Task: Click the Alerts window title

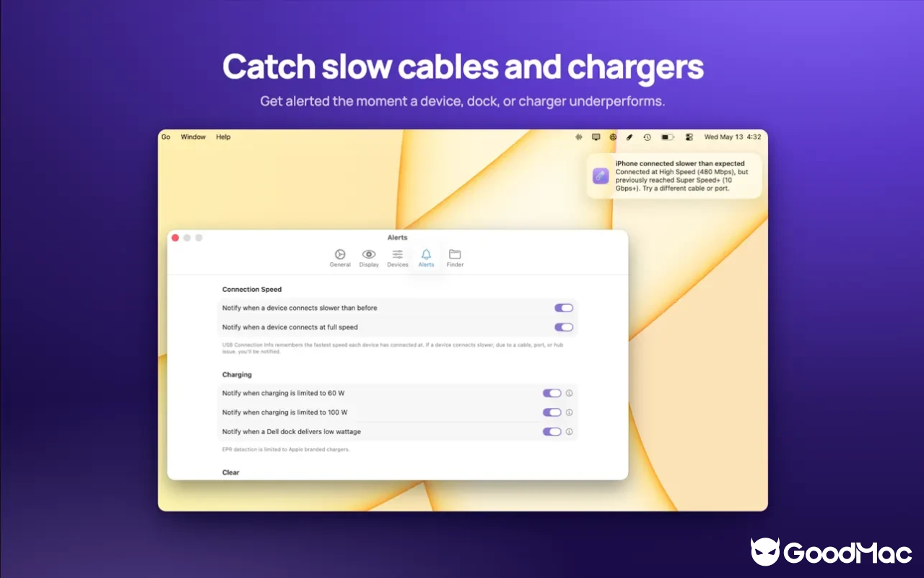Action: (x=397, y=238)
